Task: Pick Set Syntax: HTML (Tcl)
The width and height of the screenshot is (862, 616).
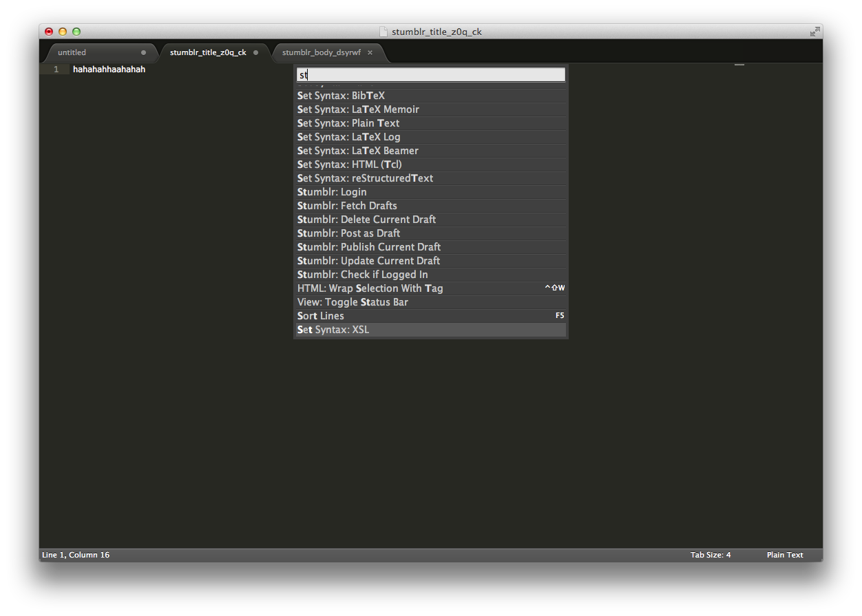Action: [x=431, y=164]
